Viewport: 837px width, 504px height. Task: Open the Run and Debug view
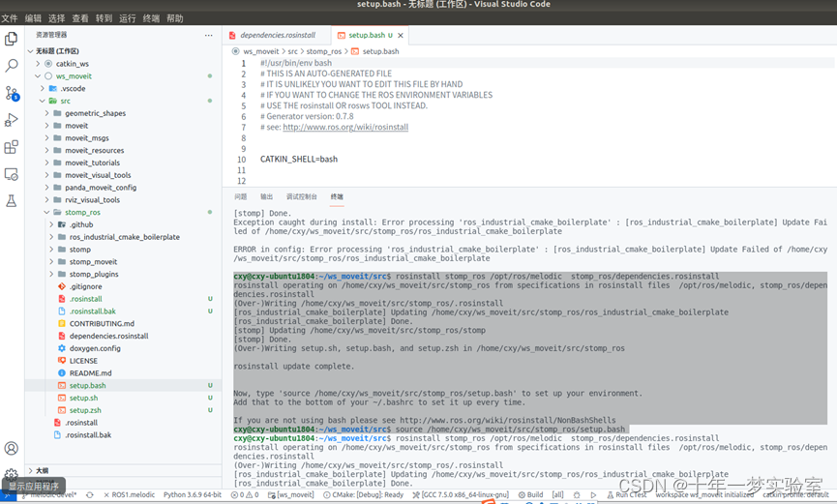[12, 120]
